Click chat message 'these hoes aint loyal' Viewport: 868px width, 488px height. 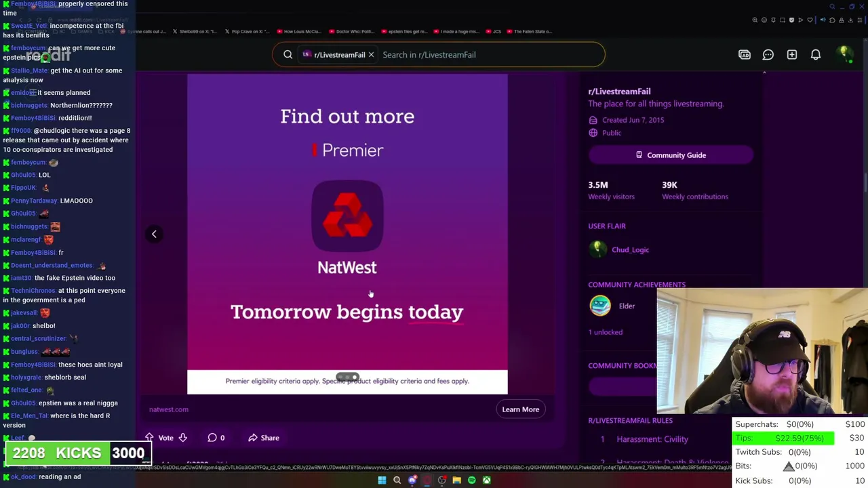tap(90, 365)
